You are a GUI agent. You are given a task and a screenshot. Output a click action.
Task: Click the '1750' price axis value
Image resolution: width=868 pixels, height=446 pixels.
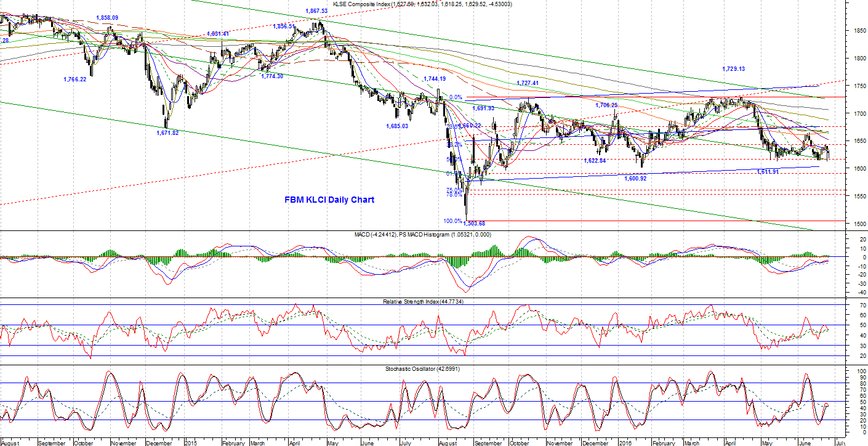pyautogui.click(x=860, y=86)
